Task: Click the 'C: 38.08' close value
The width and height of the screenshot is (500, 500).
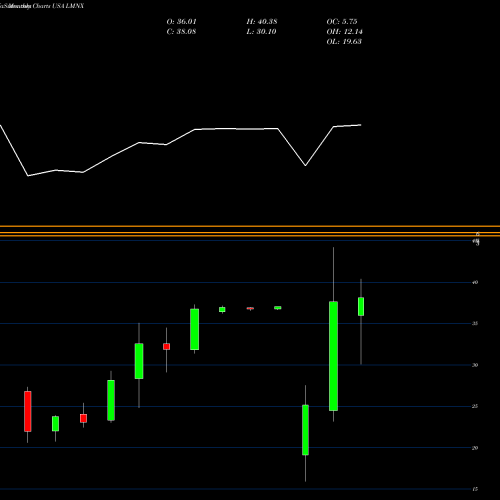Action: 181,32
